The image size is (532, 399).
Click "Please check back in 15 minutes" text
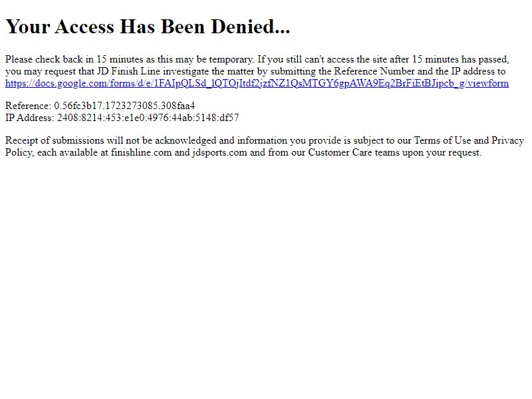[74, 59]
